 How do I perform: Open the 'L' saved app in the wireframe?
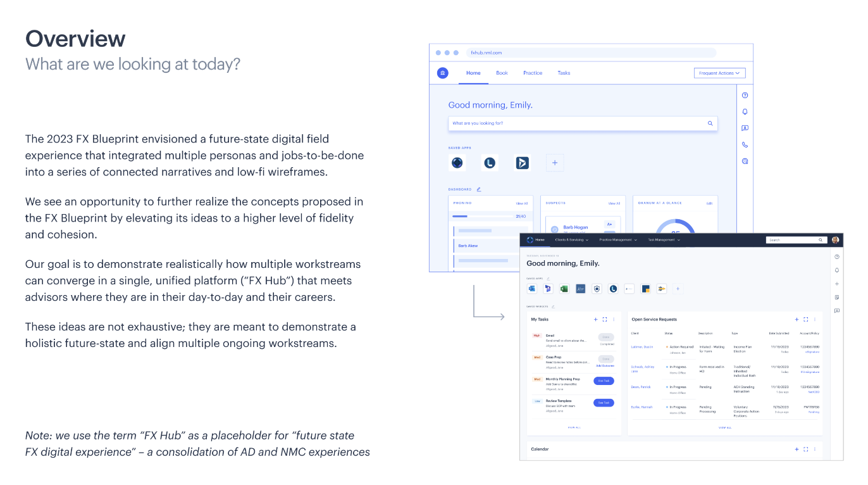point(490,163)
